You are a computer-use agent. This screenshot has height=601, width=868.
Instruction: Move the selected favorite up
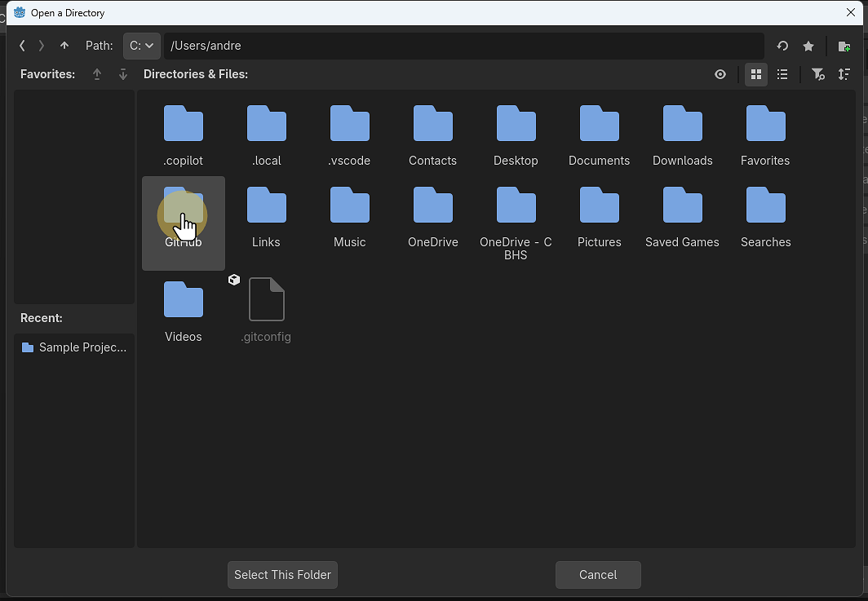96,74
